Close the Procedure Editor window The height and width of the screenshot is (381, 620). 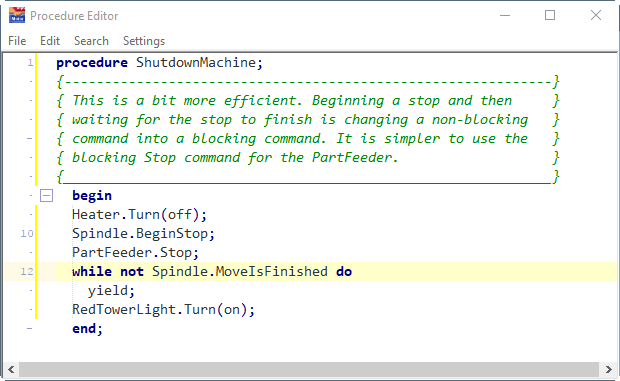[596, 15]
